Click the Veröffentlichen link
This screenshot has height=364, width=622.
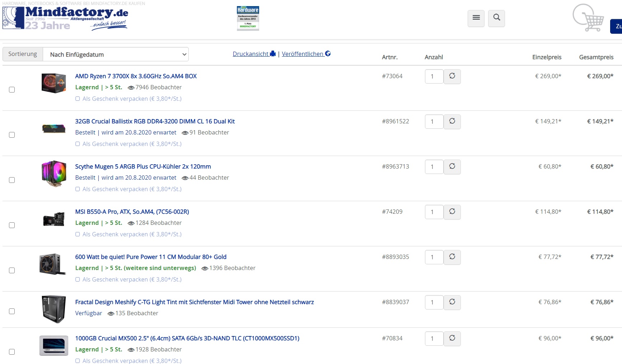(x=306, y=54)
